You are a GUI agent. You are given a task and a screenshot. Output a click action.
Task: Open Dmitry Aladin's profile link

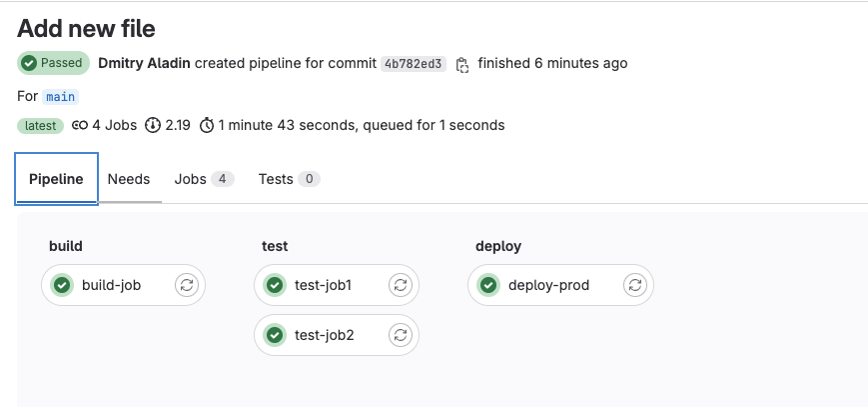pyautogui.click(x=144, y=63)
